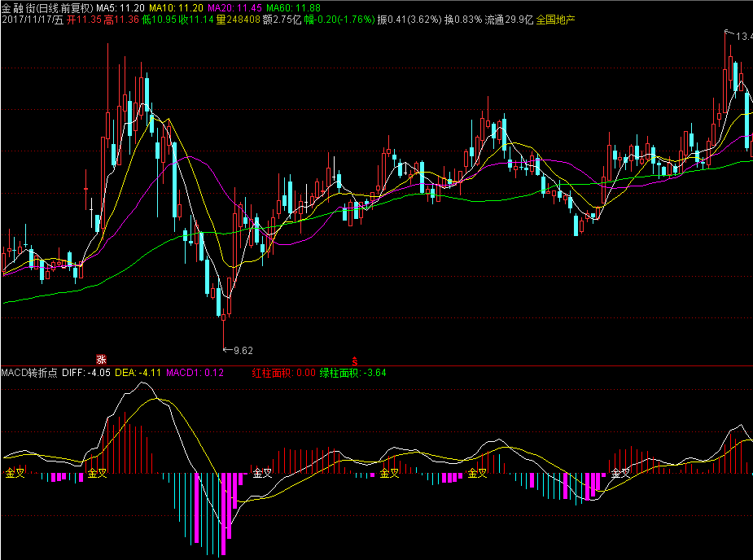Select the MA10: 11.20 indicator label
The height and width of the screenshot is (560, 753).
176,7
